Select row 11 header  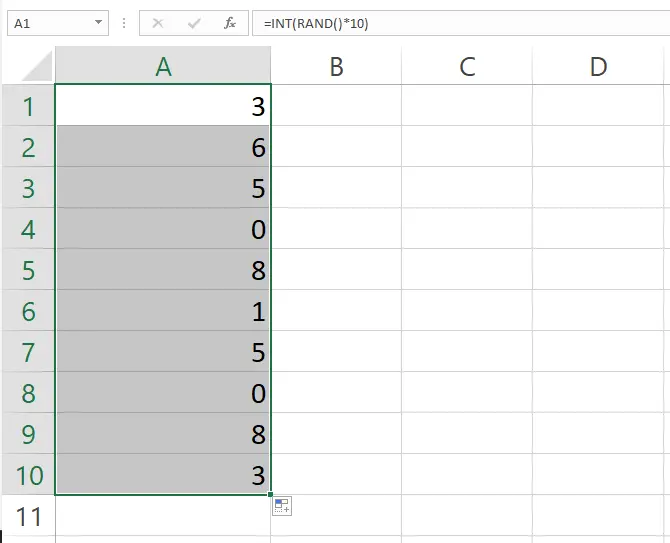point(28,516)
